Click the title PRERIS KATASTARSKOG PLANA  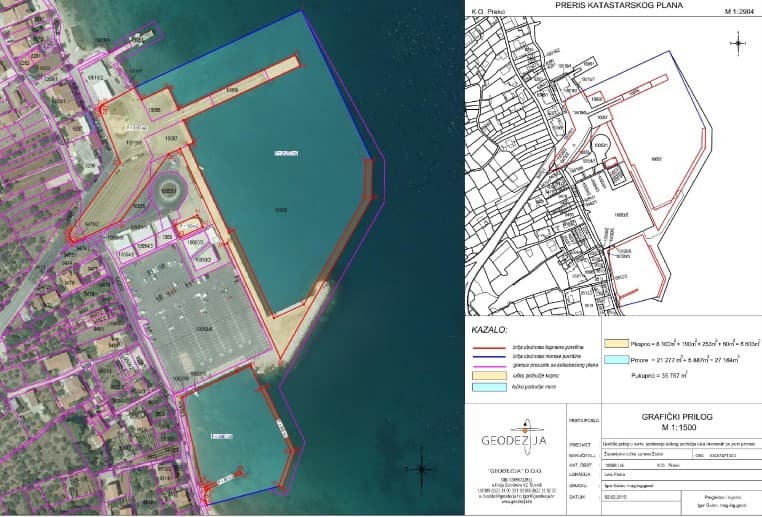click(x=619, y=5)
